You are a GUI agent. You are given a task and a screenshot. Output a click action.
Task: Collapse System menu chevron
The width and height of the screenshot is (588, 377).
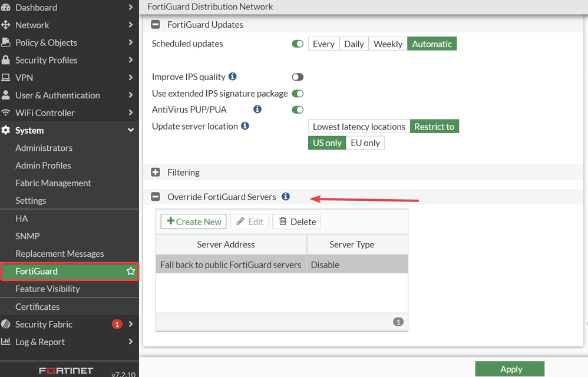[x=130, y=130]
